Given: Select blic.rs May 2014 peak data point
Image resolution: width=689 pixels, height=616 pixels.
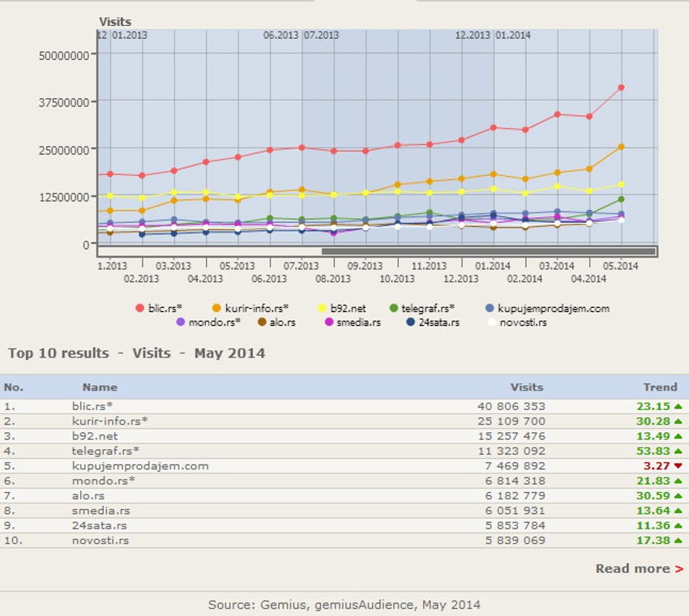Looking at the screenshot, I should point(621,88).
